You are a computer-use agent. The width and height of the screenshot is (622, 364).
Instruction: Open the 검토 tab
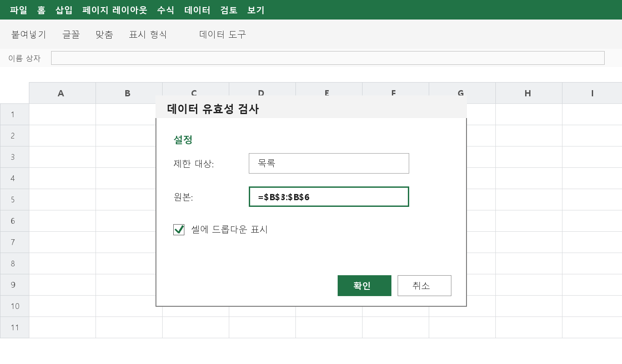[229, 10]
